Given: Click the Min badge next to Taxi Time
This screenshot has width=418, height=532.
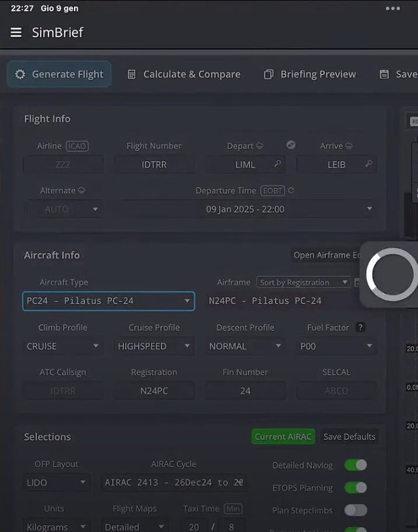Looking at the screenshot, I should tap(233, 509).
